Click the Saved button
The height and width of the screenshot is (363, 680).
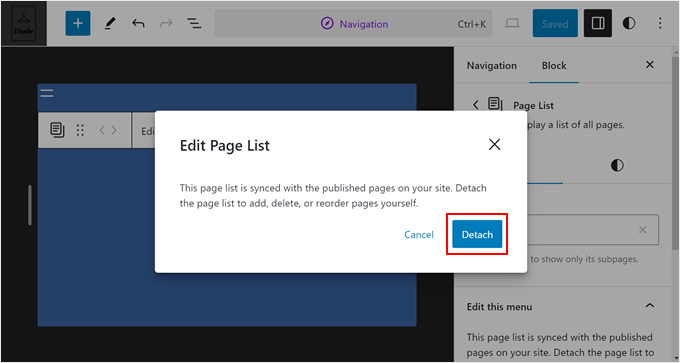[x=555, y=23]
